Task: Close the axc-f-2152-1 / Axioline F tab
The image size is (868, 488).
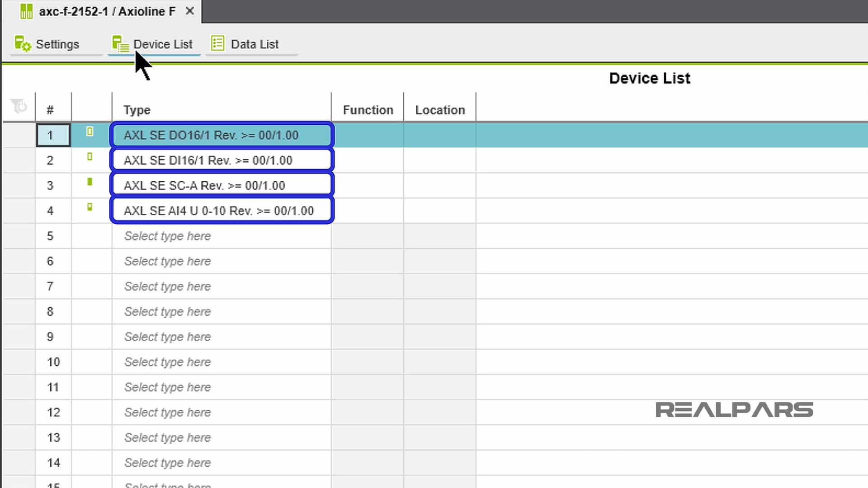Action: pos(190,11)
